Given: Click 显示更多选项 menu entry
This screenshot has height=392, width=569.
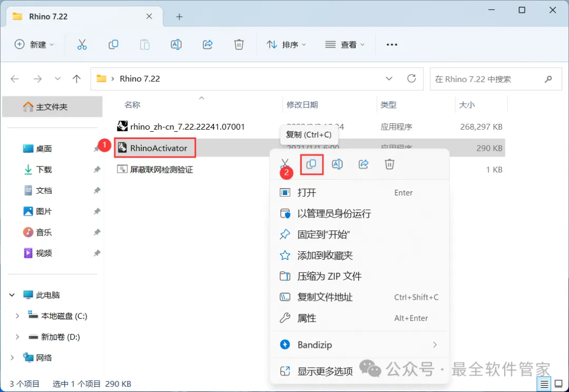Looking at the screenshot, I should click(360, 371).
